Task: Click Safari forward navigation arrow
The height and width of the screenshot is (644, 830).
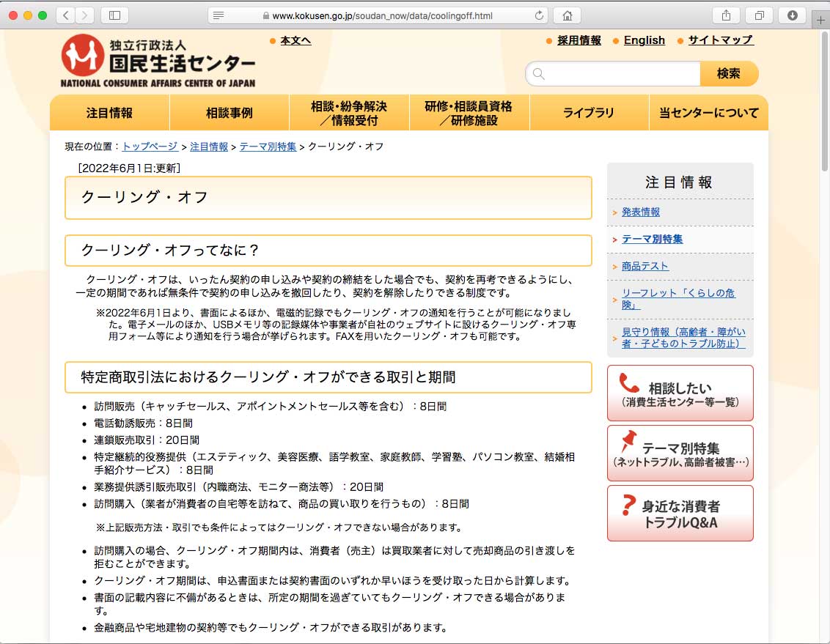Action: [85, 15]
